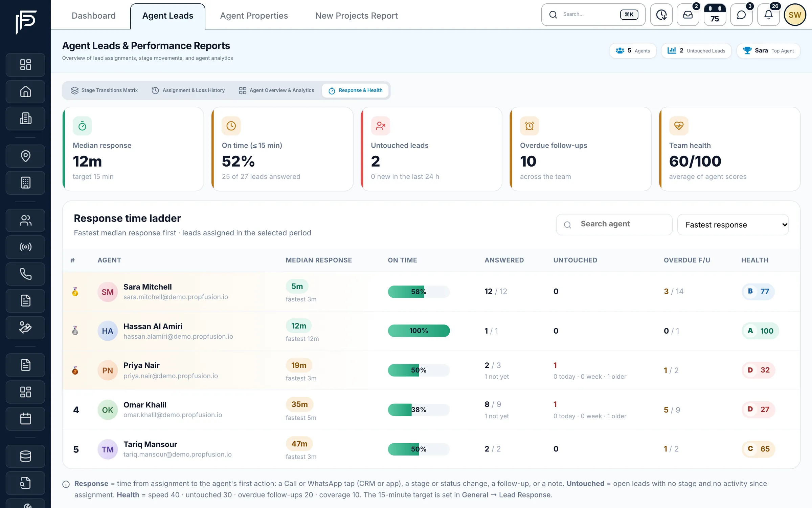Image resolution: width=812 pixels, height=508 pixels.
Task: Open the clock history icon in the top bar
Action: click(x=661, y=15)
